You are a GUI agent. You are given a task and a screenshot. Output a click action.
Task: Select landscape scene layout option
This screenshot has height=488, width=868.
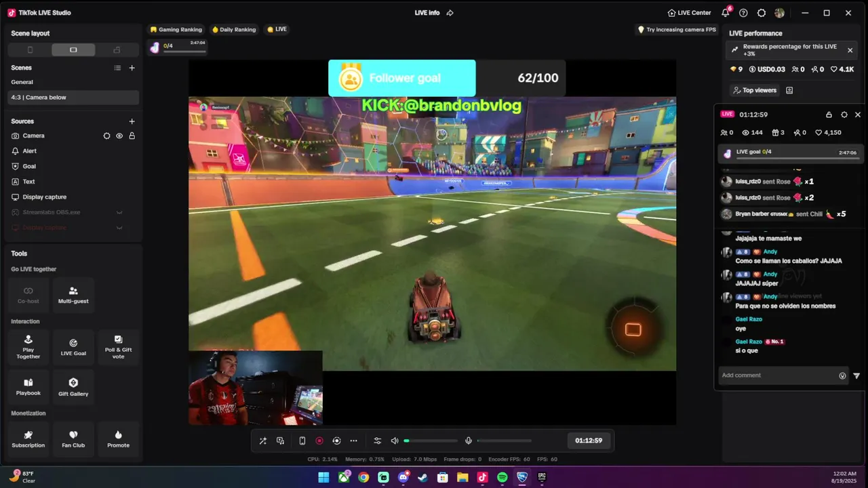click(x=73, y=49)
